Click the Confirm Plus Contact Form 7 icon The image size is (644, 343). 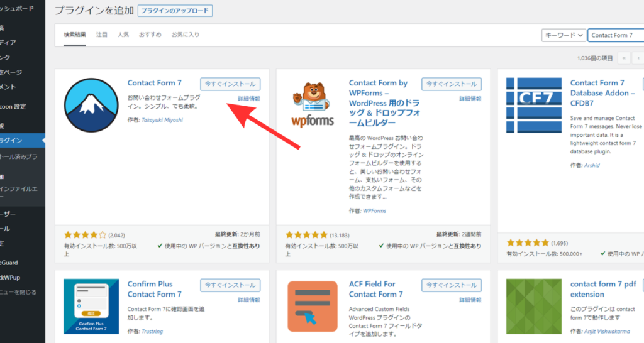click(91, 307)
